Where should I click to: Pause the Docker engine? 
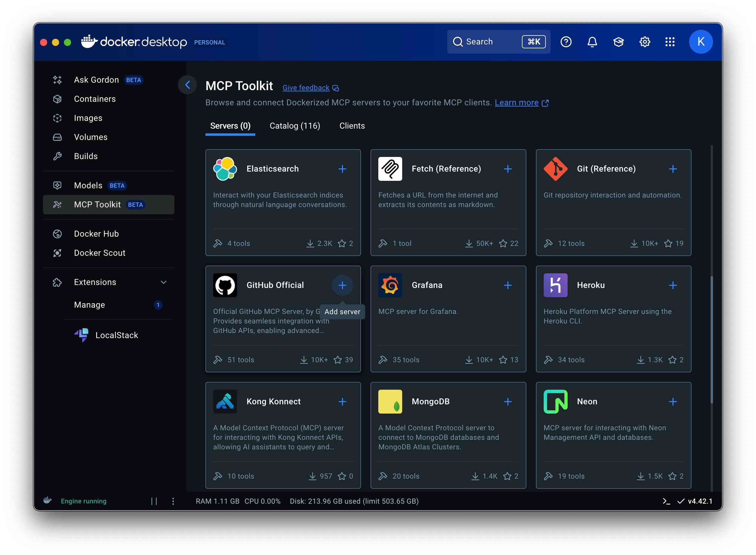[x=154, y=501]
